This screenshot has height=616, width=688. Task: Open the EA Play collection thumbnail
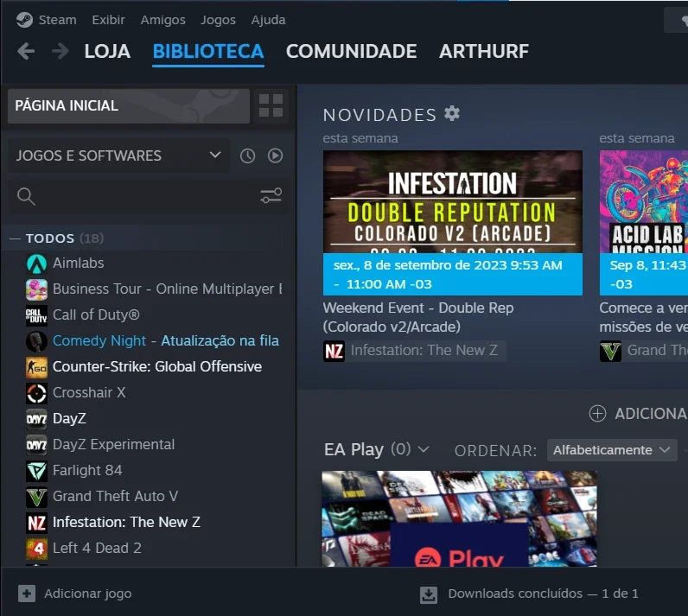[x=460, y=518]
